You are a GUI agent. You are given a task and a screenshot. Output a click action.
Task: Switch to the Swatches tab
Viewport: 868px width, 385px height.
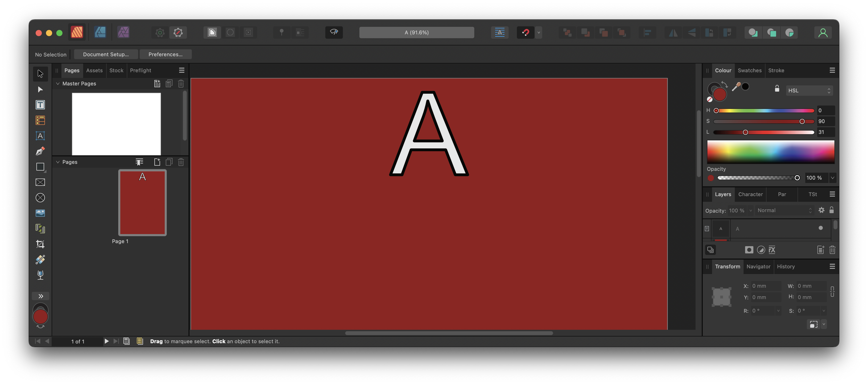coord(749,70)
